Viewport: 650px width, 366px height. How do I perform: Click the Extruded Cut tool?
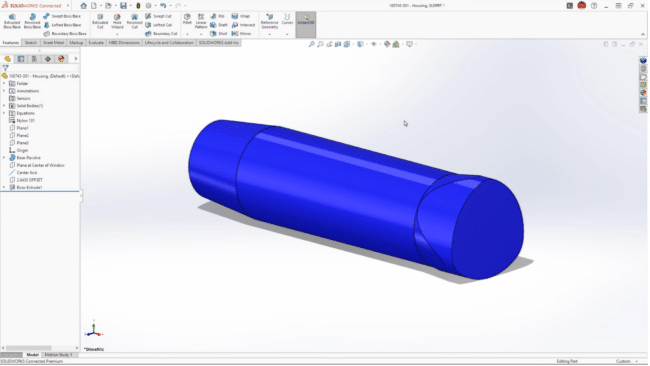(100, 21)
